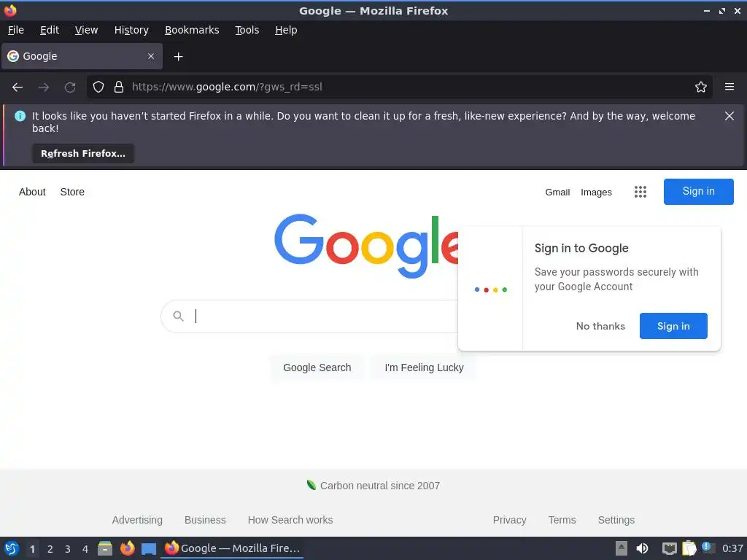Open the File menu
Image resolution: width=747 pixels, height=560 pixels.
pyautogui.click(x=16, y=30)
